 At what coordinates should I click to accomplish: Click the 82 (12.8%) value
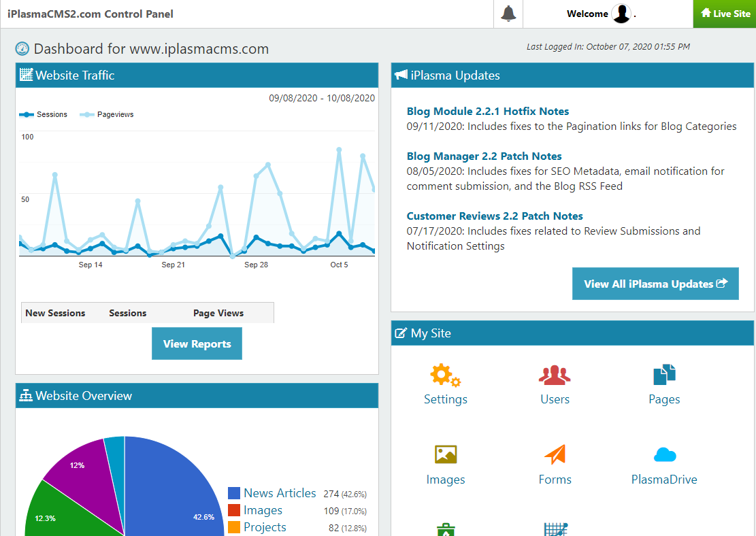347,528
